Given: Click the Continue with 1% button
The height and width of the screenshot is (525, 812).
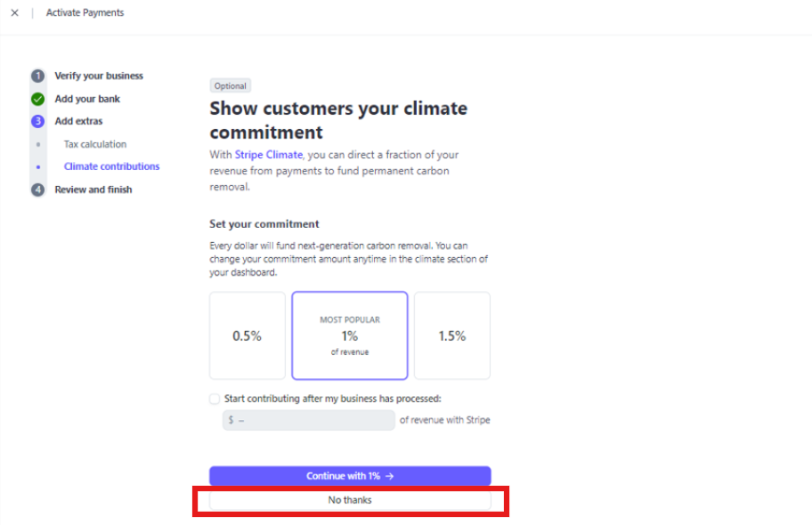Looking at the screenshot, I should point(350,476).
